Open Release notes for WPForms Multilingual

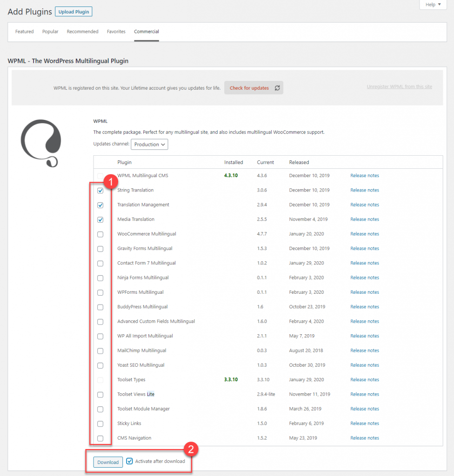(x=365, y=292)
